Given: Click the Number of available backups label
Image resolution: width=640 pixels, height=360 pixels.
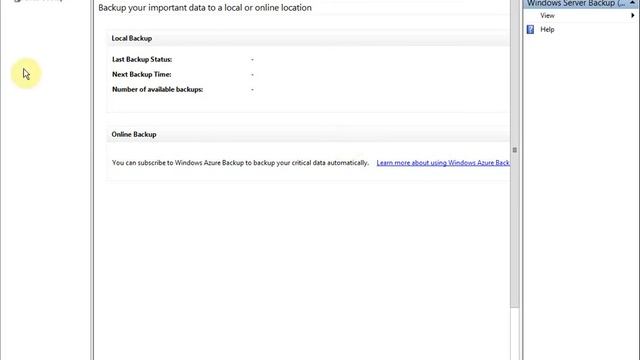Looking at the screenshot, I should [x=157, y=89].
